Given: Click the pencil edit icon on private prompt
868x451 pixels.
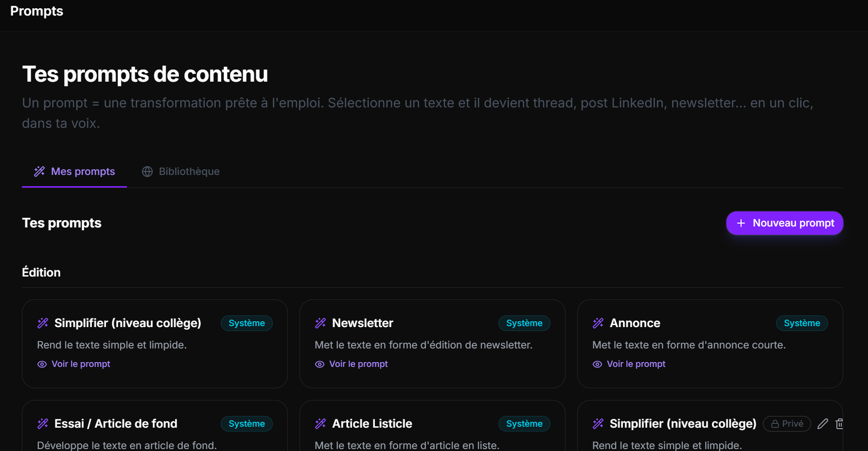Looking at the screenshot, I should click(x=822, y=424).
